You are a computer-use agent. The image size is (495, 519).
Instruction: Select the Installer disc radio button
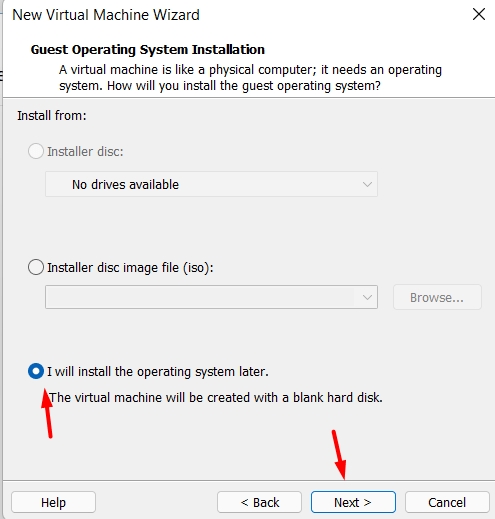click(36, 151)
